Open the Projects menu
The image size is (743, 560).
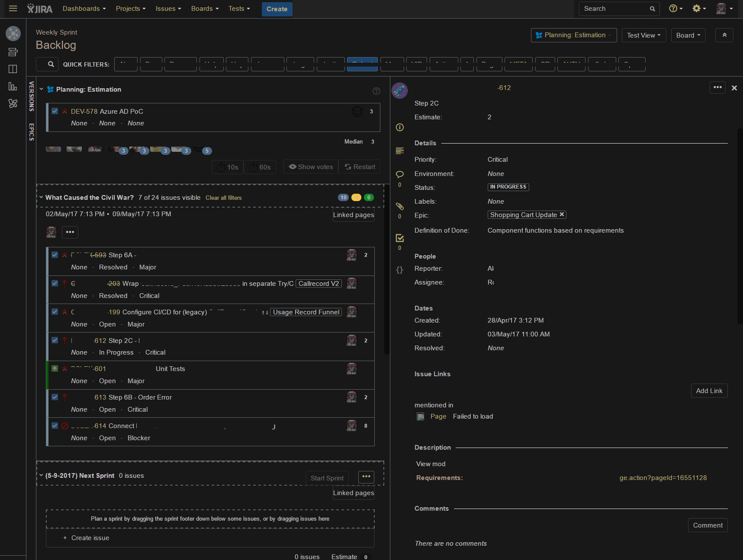(130, 8)
